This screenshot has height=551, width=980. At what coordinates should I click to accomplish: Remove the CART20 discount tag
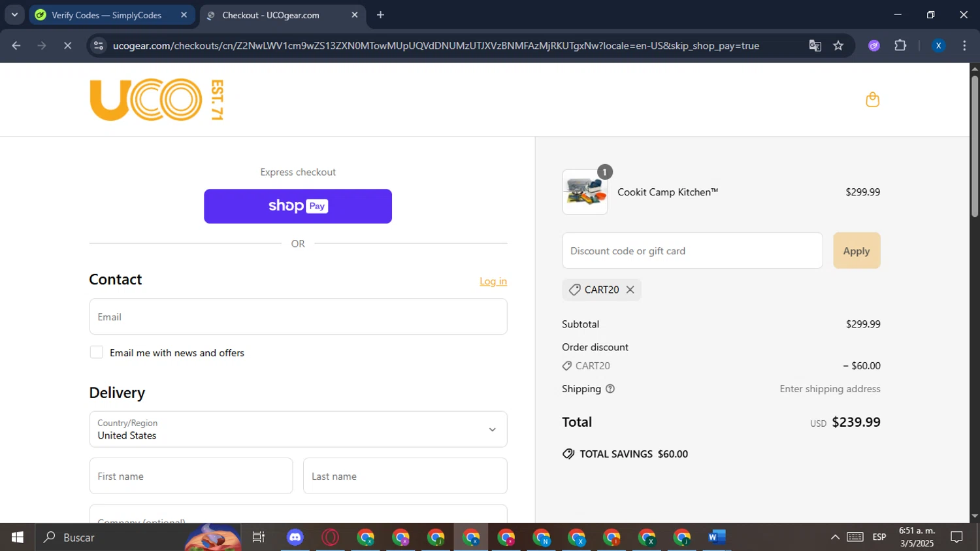tap(630, 290)
